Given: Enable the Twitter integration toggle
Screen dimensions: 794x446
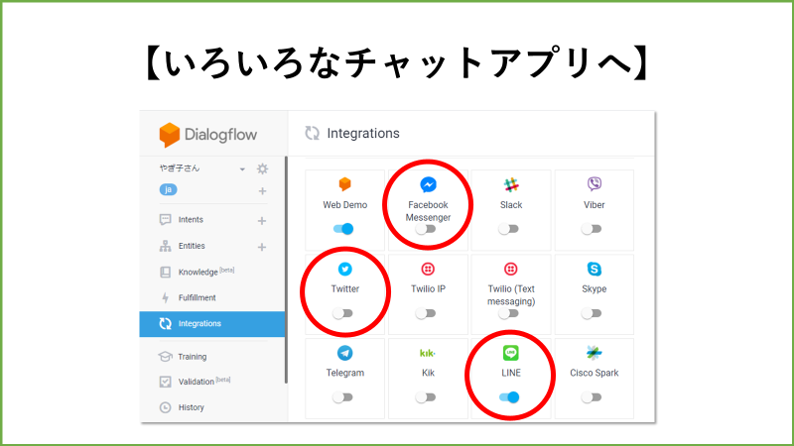Looking at the screenshot, I should click(343, 313).
